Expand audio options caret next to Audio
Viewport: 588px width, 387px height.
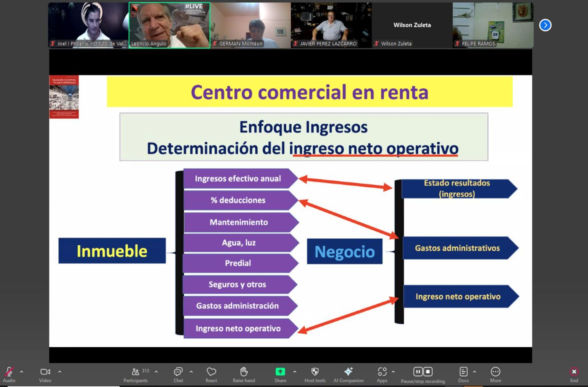click(x=21, y=372)
